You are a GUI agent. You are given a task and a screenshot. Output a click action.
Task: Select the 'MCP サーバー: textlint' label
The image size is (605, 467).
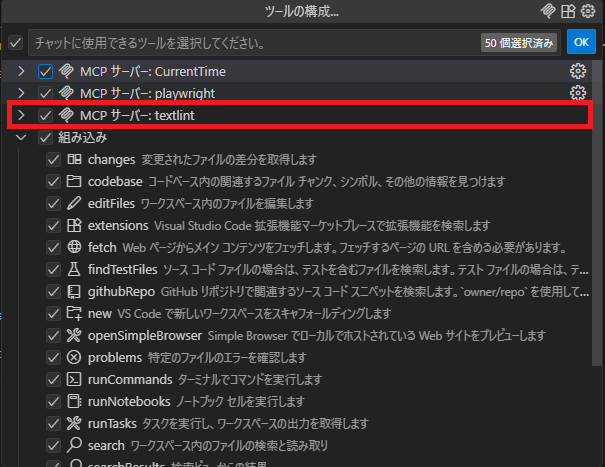tap(137, 115)
